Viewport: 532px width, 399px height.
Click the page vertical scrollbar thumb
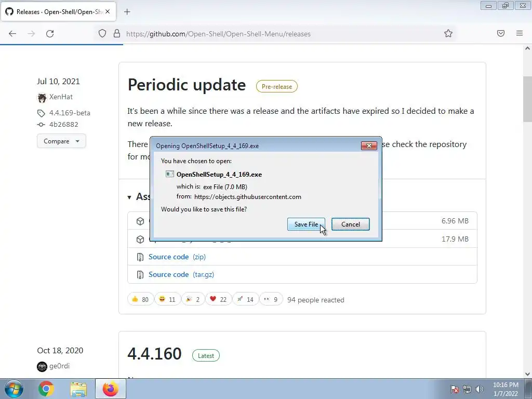tap(527, 99)
